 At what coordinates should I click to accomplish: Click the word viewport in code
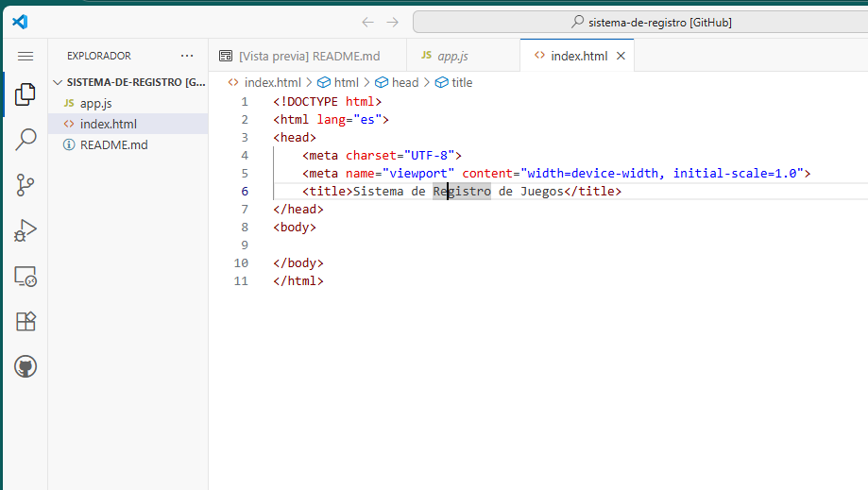pos(418,174)
